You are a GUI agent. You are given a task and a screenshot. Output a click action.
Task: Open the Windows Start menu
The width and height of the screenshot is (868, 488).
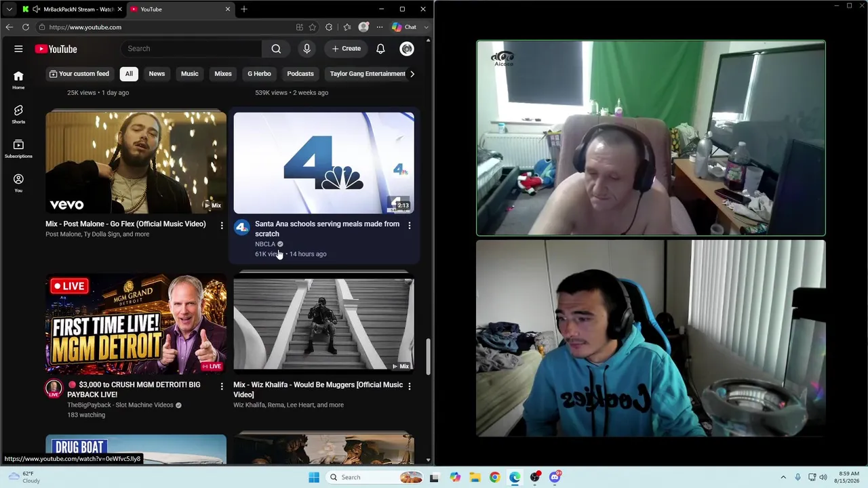(314, 477)
